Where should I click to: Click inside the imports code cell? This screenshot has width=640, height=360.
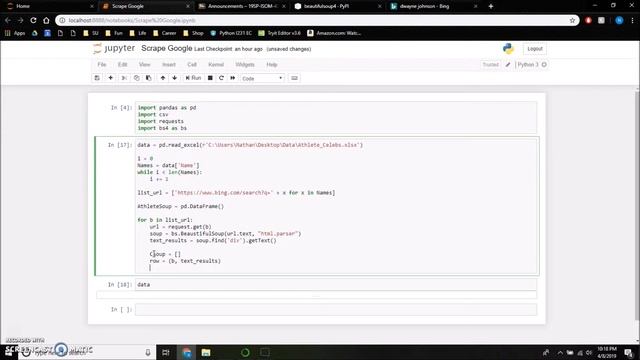(336, 118)
